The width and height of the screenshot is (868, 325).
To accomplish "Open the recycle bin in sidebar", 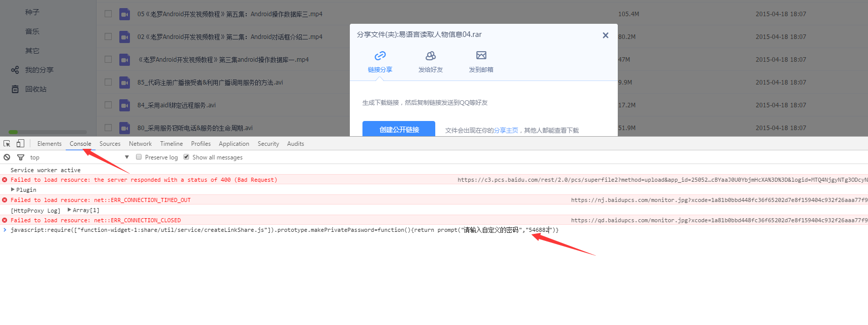I will [x=35, y=89].
